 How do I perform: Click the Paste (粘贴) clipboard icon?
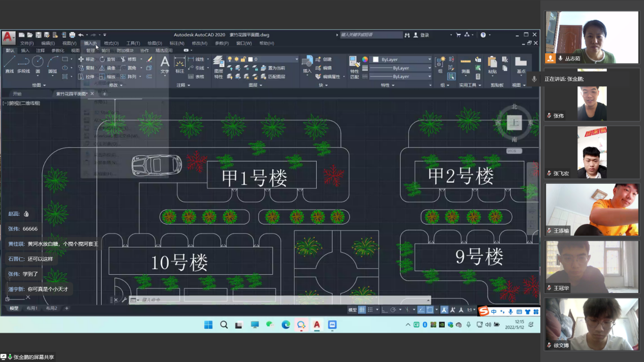[x=492, y=64]
